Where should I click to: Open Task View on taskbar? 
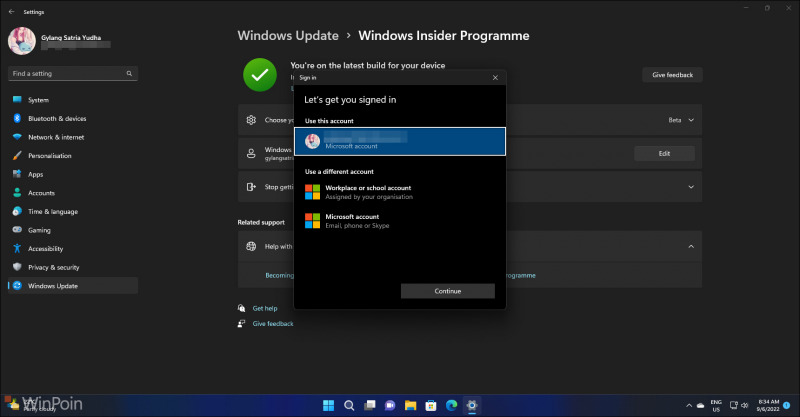(369, 405)
